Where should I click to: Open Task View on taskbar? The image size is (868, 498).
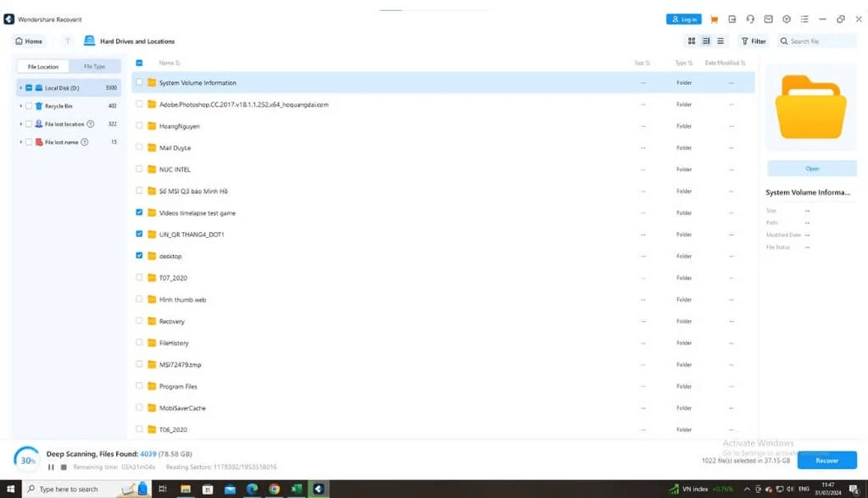click(x=163, y=490)
